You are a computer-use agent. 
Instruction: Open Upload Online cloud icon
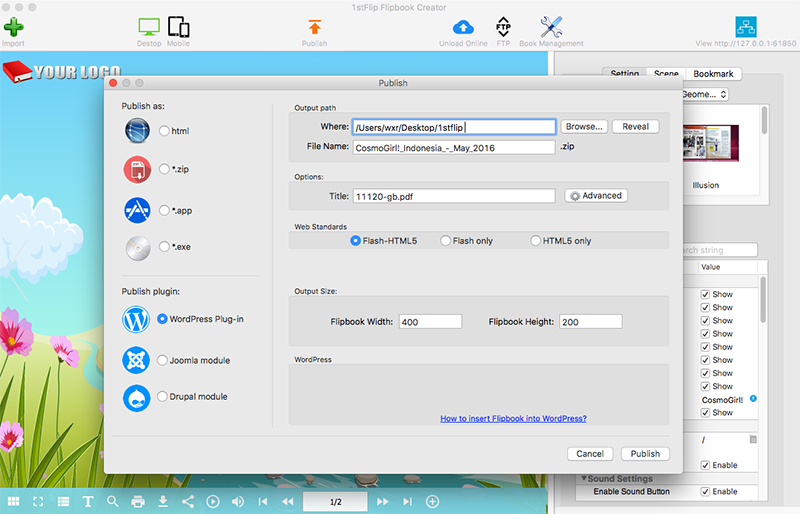tap(463, 28)
